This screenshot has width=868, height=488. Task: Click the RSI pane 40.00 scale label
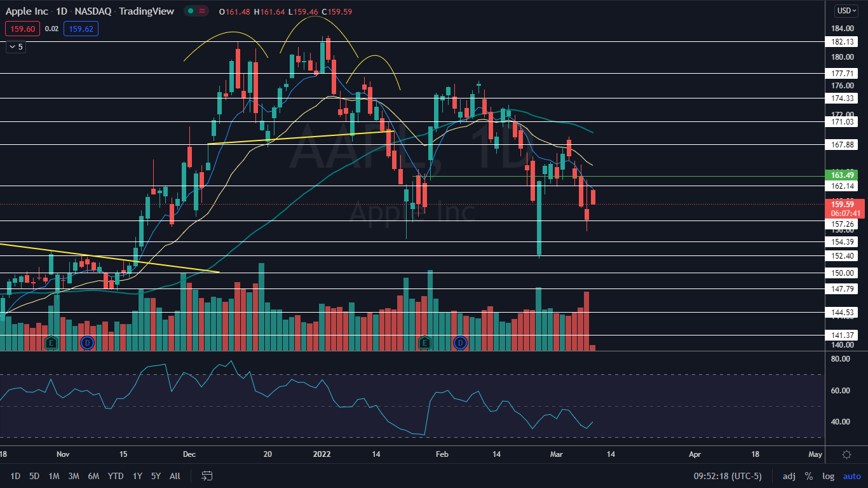[841, 421]
